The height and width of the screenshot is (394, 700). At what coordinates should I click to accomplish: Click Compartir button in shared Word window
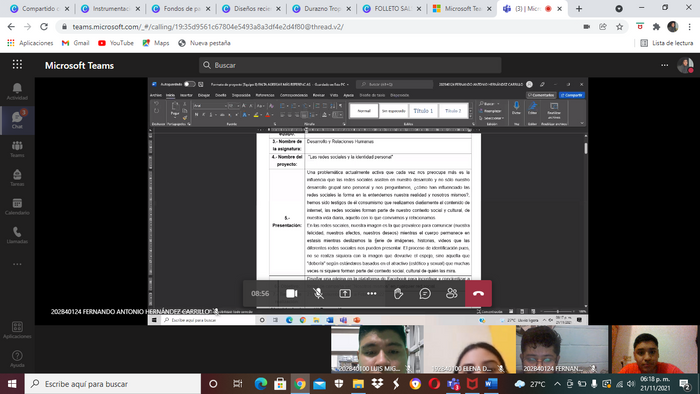tap(572, 95)
